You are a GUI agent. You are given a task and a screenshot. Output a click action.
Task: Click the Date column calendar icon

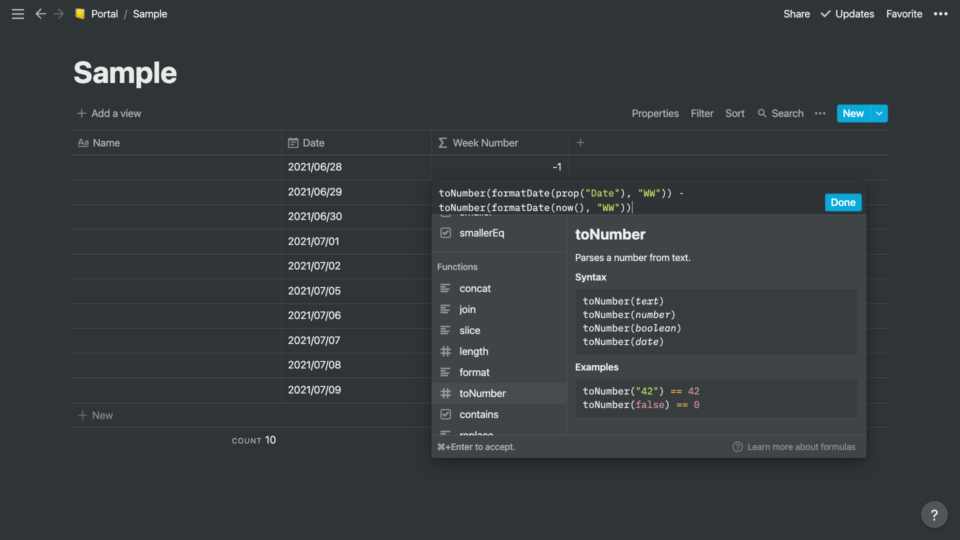pos(293,143)
